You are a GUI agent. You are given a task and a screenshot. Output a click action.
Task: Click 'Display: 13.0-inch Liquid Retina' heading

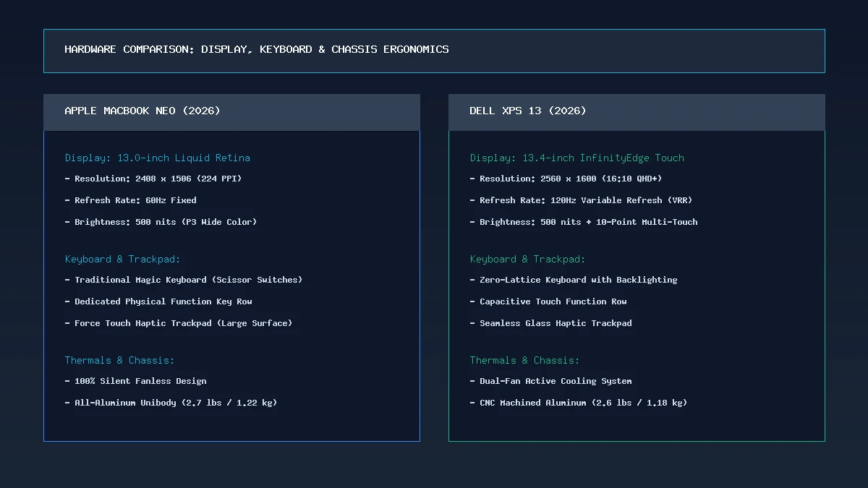(158, 158)
